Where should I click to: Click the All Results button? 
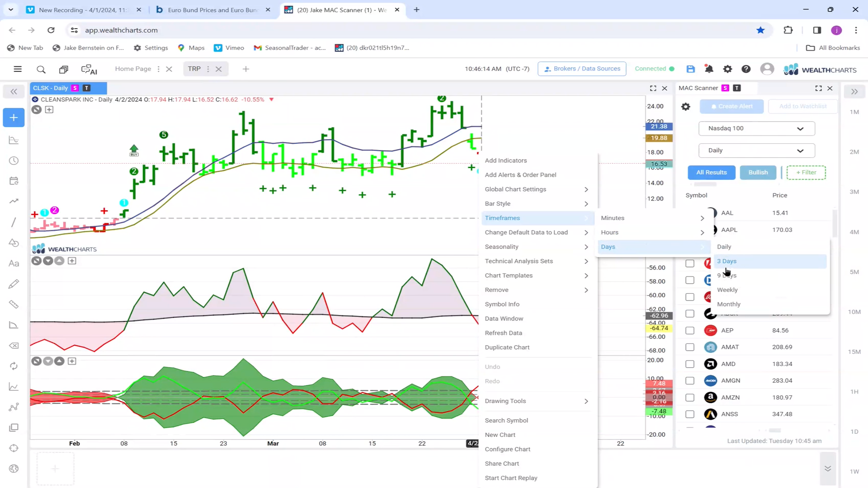pyautogui.click(x=711, y=173)
